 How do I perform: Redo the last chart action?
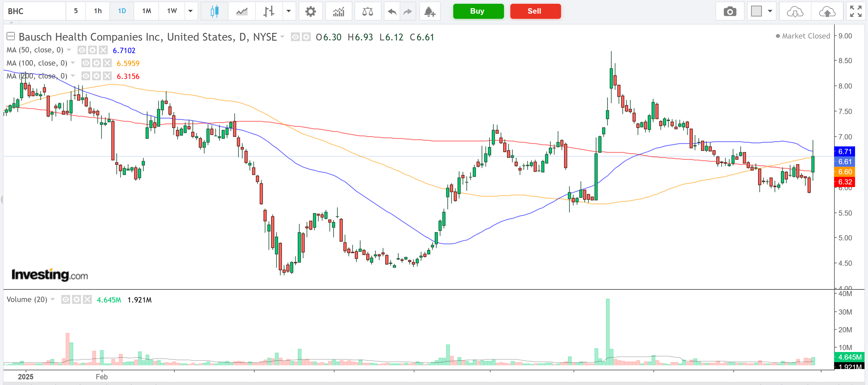408,11
